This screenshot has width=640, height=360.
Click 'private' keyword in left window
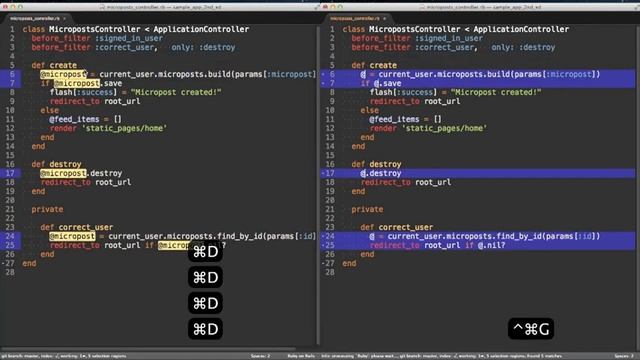(x=47, y=209)
